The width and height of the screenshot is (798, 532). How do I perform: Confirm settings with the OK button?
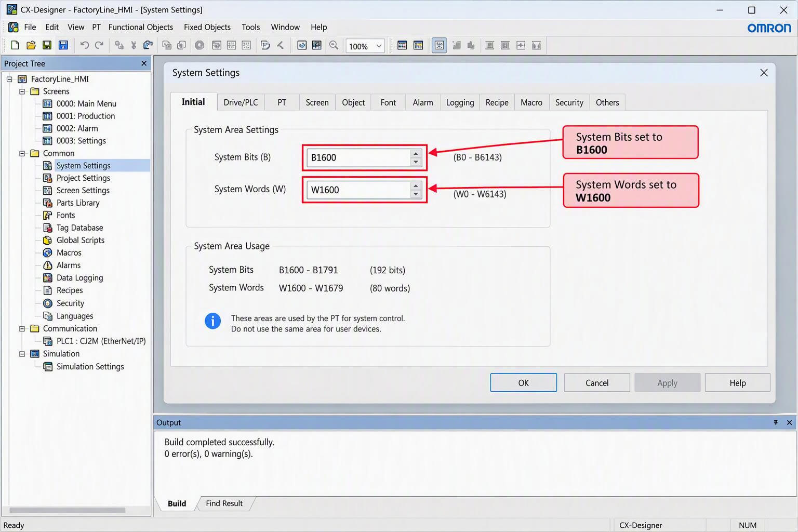(523, 383)
